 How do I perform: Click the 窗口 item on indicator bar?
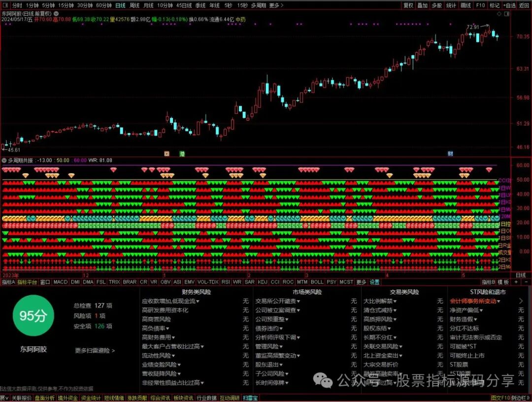click(45, 282)
